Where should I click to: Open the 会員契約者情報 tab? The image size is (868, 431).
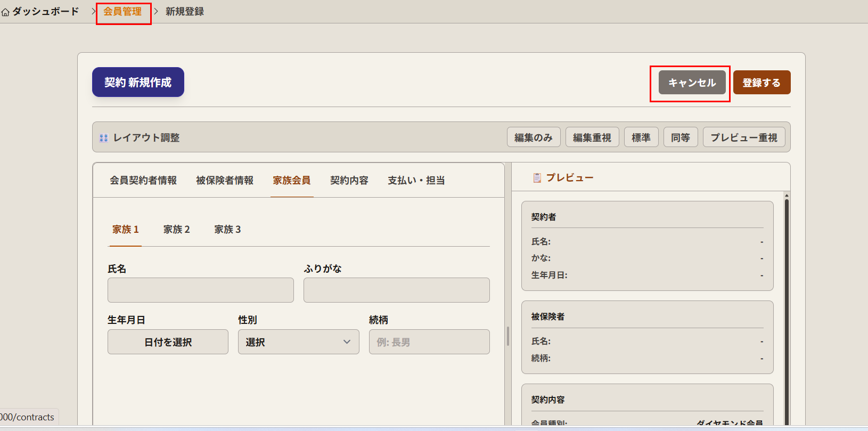pos(143,181)
